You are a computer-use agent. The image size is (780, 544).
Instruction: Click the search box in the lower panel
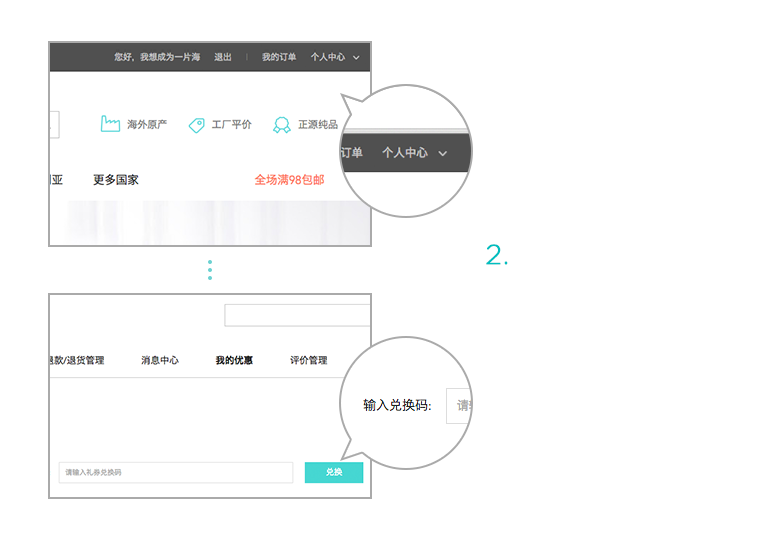[297, 315]
